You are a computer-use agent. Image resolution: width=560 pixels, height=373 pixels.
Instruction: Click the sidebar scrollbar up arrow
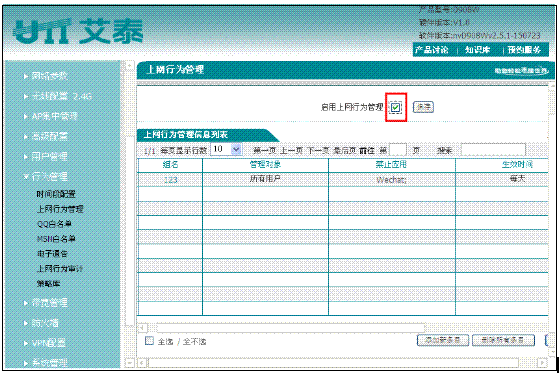pyautogui.click(x=129, y=66)
